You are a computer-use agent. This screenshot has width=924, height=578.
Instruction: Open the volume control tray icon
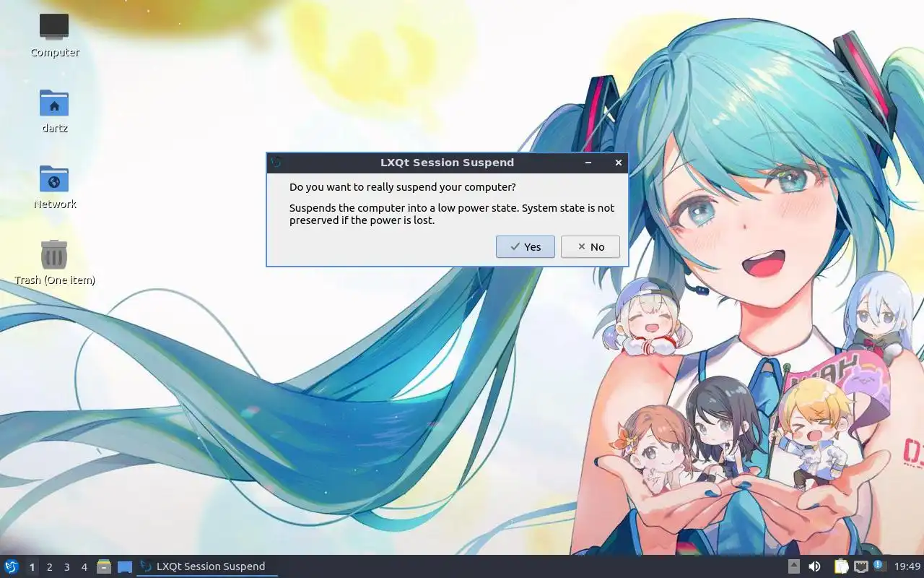click(x=814, y=566)
